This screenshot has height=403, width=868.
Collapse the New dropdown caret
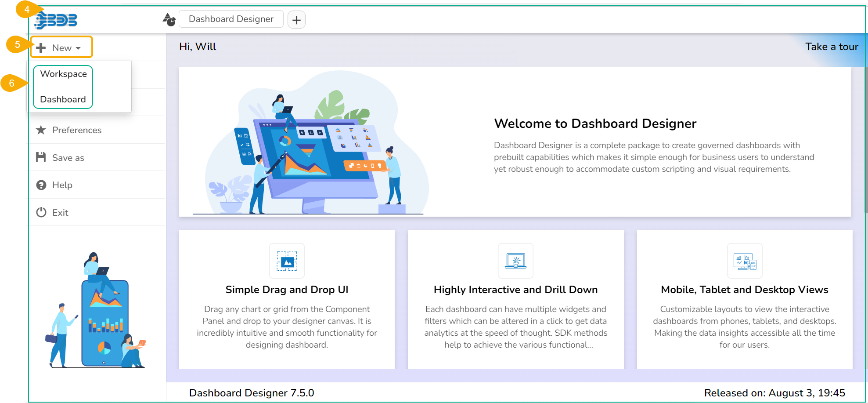point(78,48)
